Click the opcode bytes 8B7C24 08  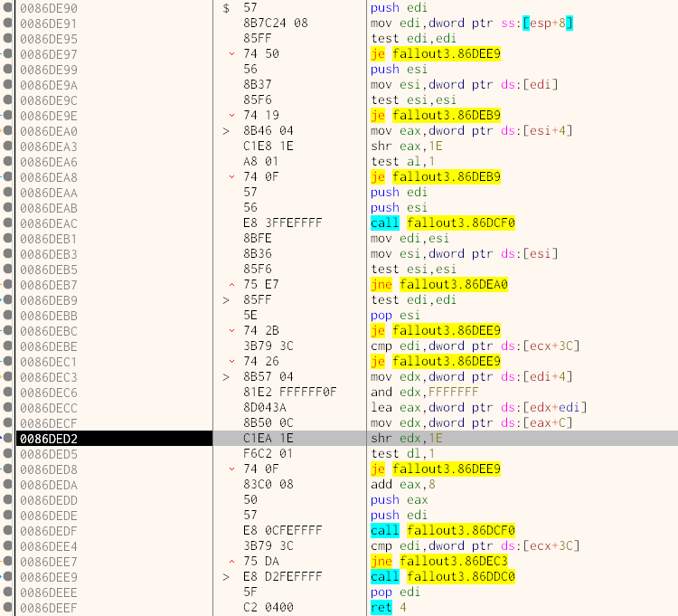click(x=276, y=23)
